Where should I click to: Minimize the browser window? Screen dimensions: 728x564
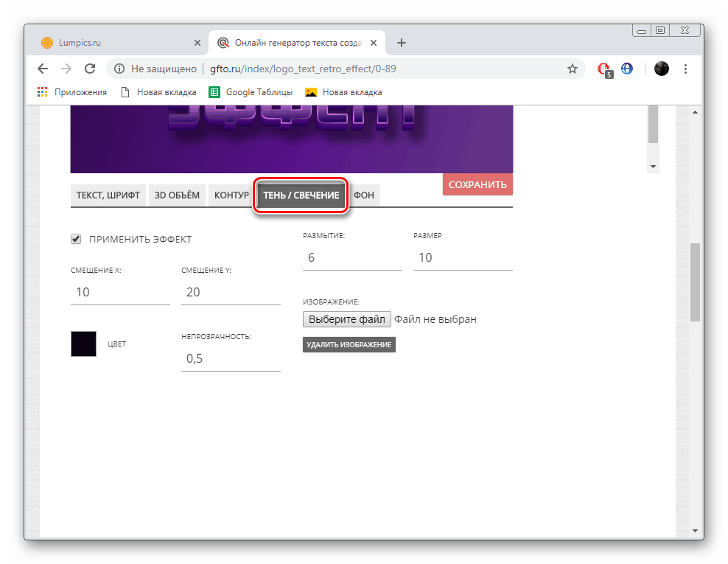[642, 31]
